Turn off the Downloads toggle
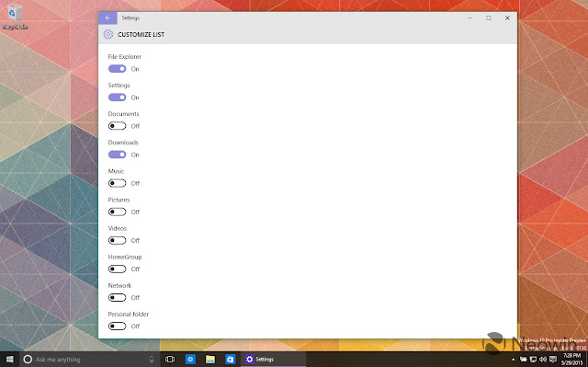588x367 pixels. pyautogui.click(x=117, y=155)
